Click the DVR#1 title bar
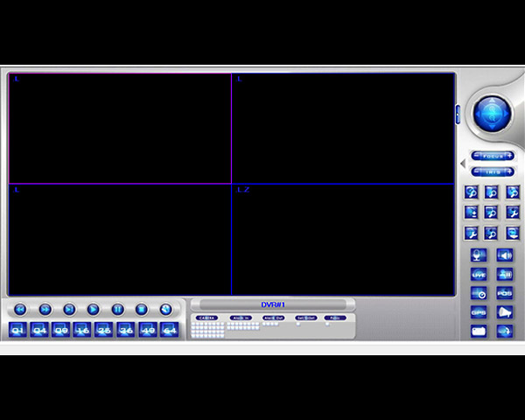 pyautogui.click(x=273, y=304)
